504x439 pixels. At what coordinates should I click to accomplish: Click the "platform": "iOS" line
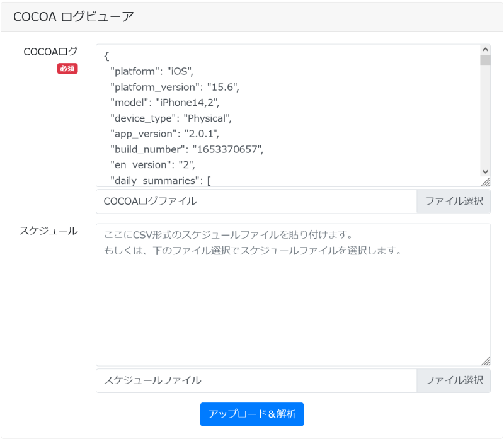(x=152, y=71)
